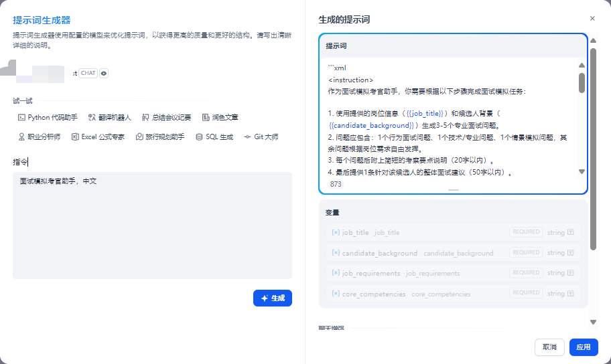Select the 翻译机器人 template

click(110, 117)
